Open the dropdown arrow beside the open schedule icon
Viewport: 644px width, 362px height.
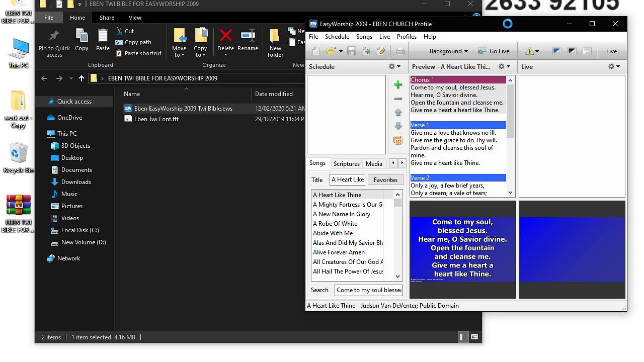pyautogui.click(x=340, y=51)
